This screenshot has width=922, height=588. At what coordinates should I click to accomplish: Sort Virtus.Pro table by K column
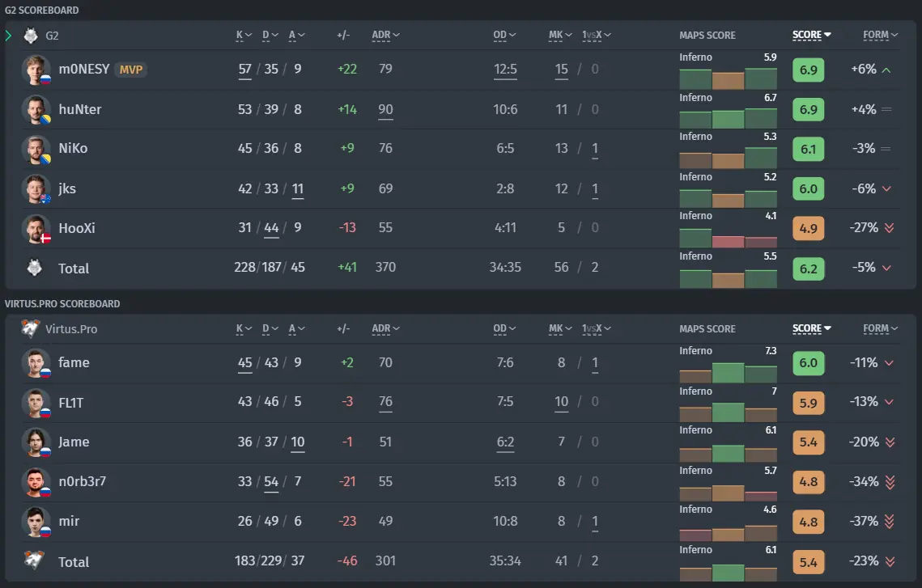[x=244, y=329]
